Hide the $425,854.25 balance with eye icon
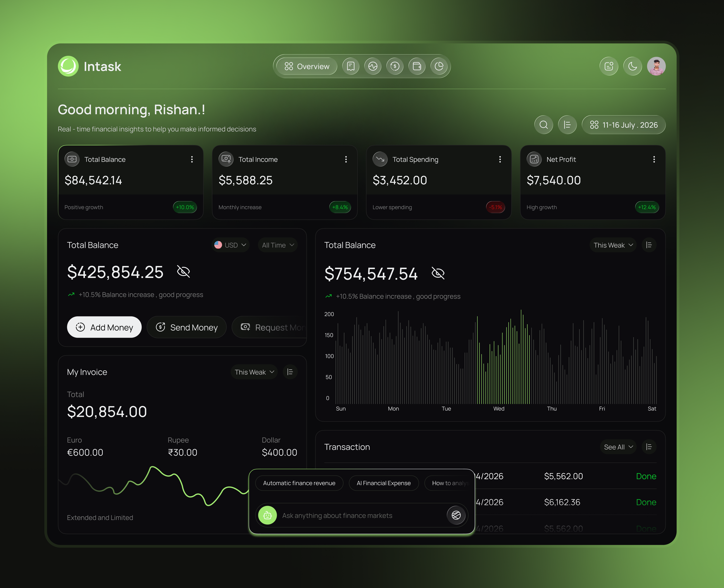The width and height of the screenshot is (724, 588). pos(183,271)
